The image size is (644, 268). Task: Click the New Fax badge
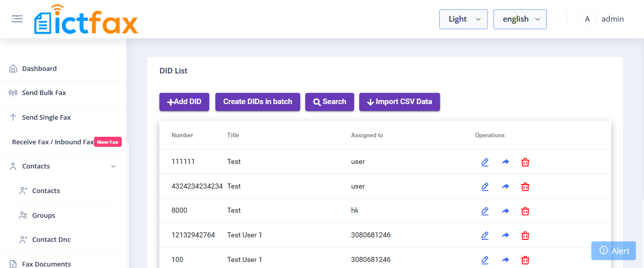click(x=108, y=142)
